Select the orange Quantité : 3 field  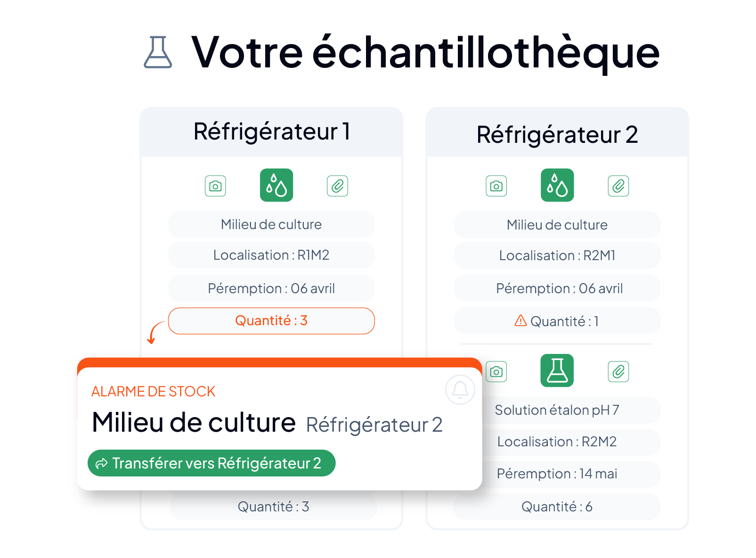(x=271, y=321)
